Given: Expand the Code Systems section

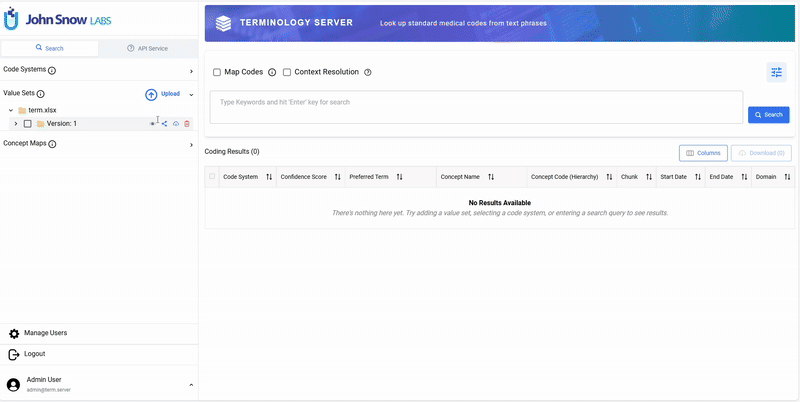Looking at the screenshot, I should 191,71.
